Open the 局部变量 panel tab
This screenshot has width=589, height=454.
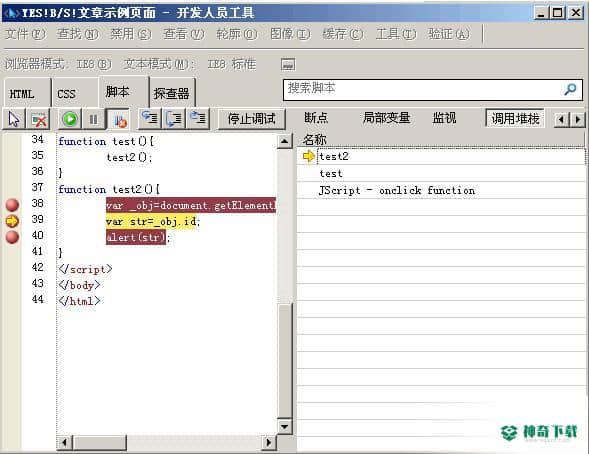[386, 118]
